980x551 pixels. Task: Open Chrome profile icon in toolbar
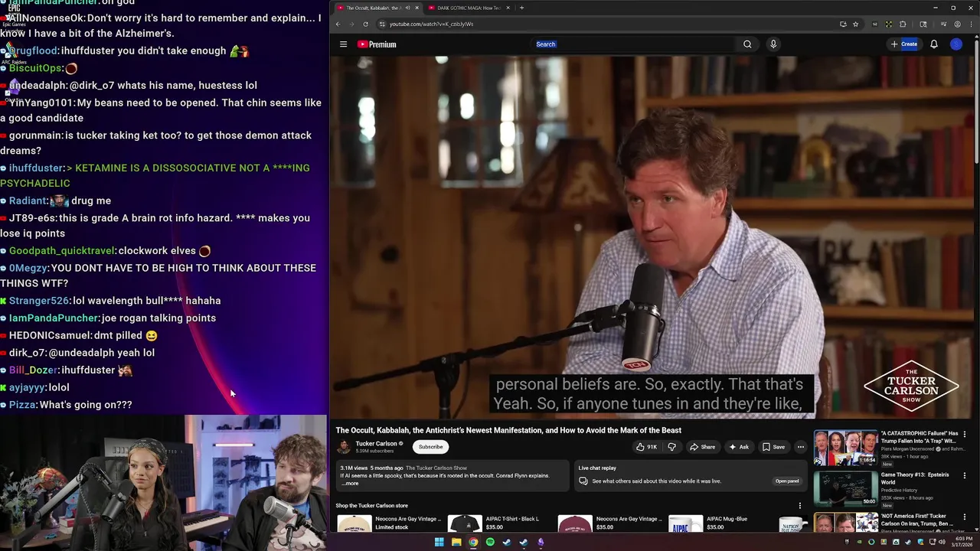pos(957,24)
